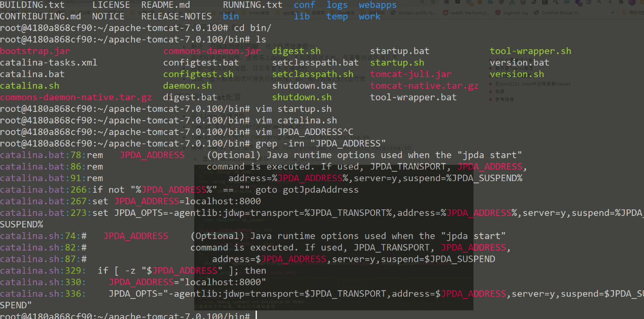This screenshot has height=319, width=644.
Task: Click RELEASE-NOTES in the listing
Action: 177,16
